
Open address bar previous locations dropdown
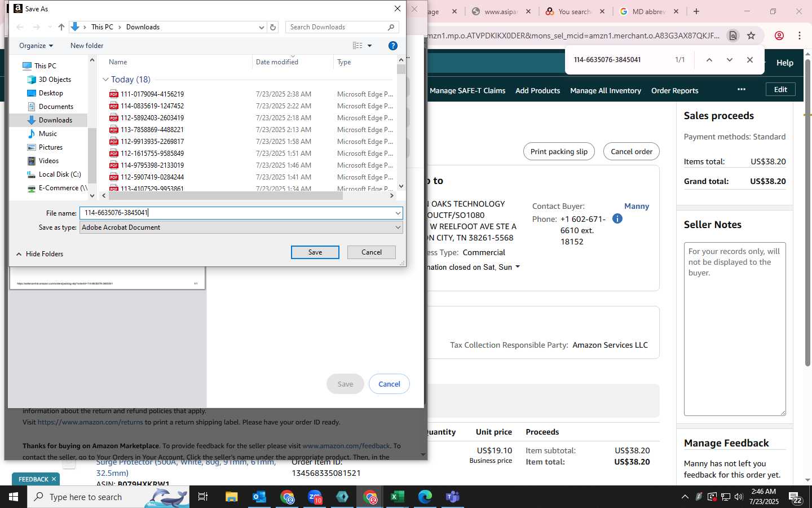[x=262, y=27]
